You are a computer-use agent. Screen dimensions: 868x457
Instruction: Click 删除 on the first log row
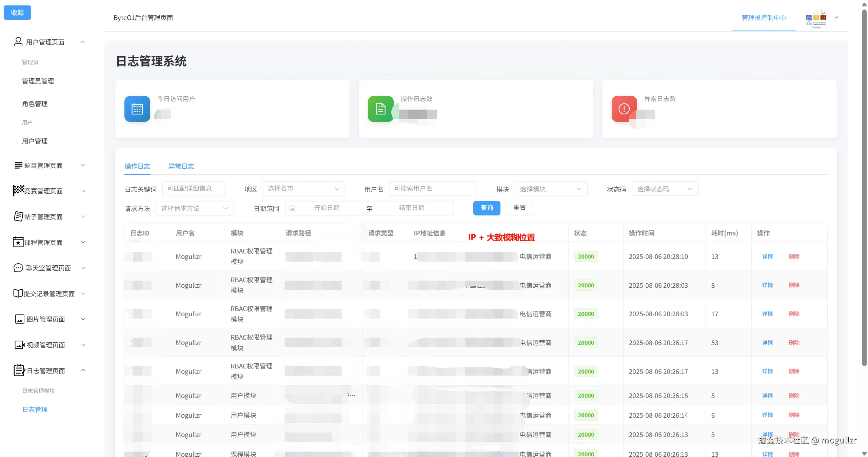[794, 256]
